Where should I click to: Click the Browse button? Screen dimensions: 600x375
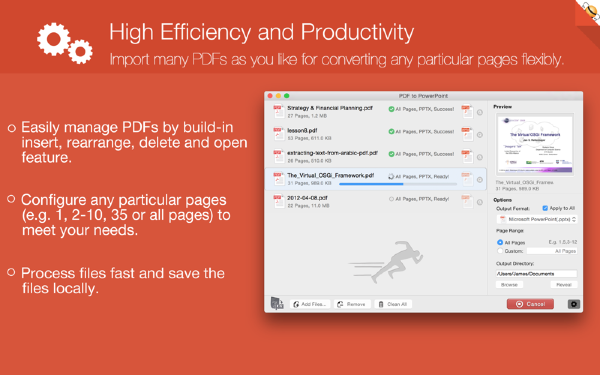pyautogui.click(x=509, y=285)
